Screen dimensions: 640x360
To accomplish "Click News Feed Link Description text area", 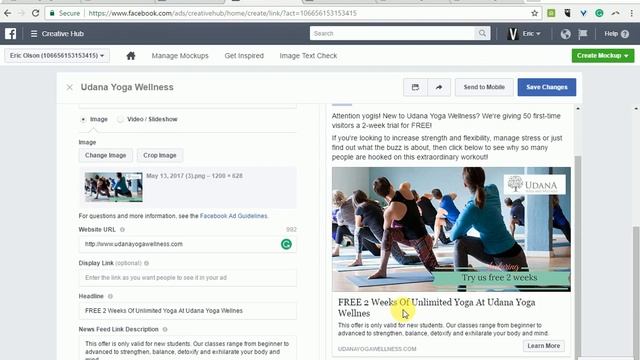I will 188,348.
